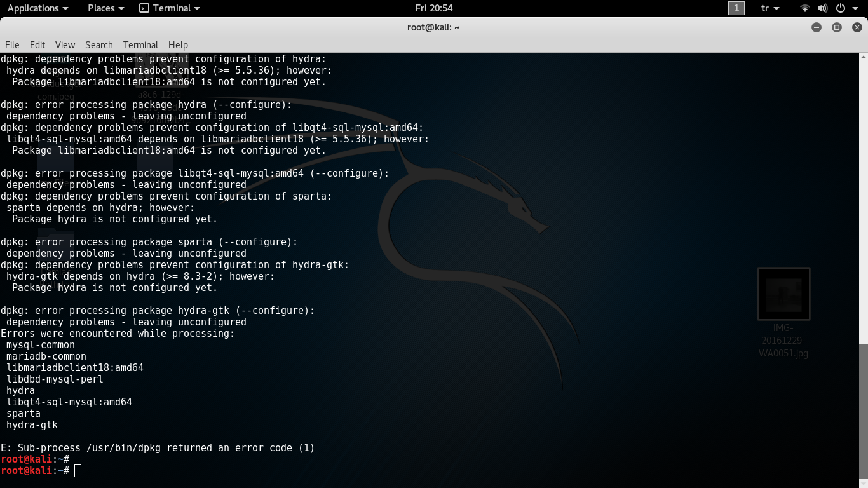Minimize the root@kali terminal window

(817, 27)
